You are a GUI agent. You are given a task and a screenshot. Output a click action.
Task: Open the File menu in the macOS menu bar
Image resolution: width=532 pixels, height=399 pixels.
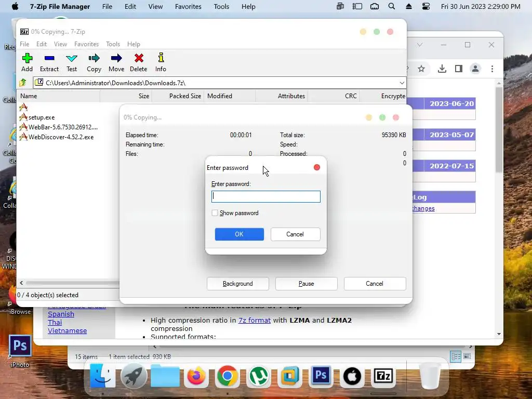click(x=107, y=6)
